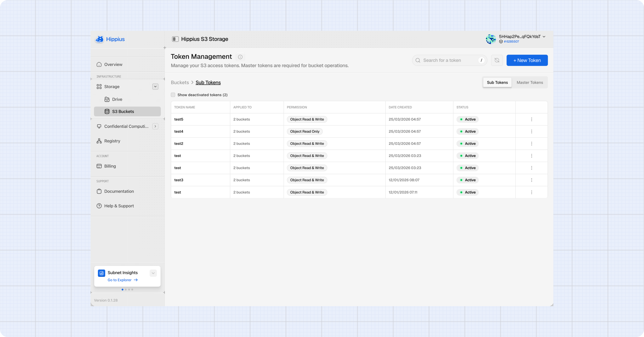Viewport: 644px width, 337px height.
Task: Expand the Confidential Computing chevron
Action: 155,126
